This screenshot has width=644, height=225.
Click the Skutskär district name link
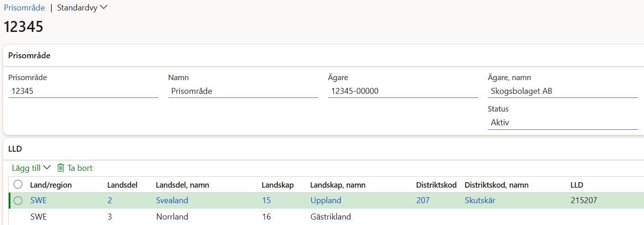tap(480, 200)
